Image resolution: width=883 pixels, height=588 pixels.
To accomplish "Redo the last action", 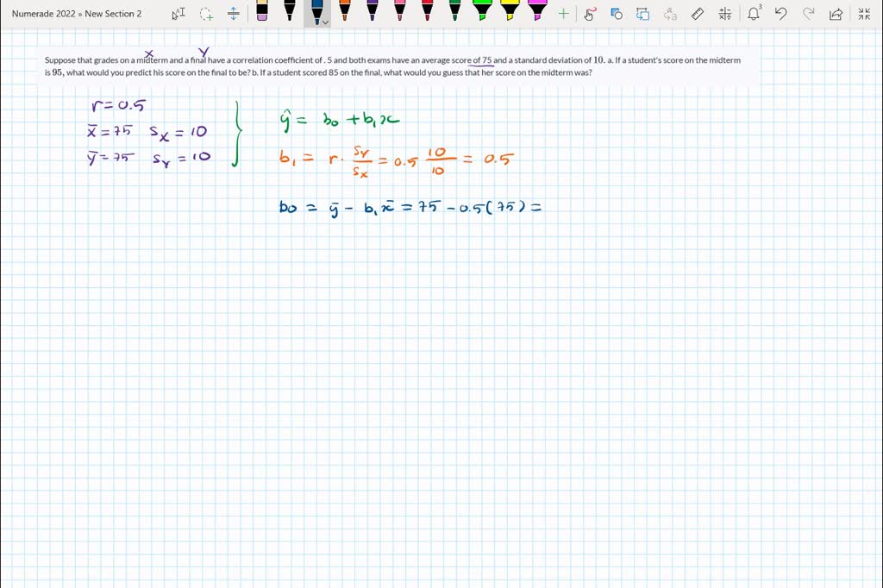I will pyautogui.click(x=809, y=14).
